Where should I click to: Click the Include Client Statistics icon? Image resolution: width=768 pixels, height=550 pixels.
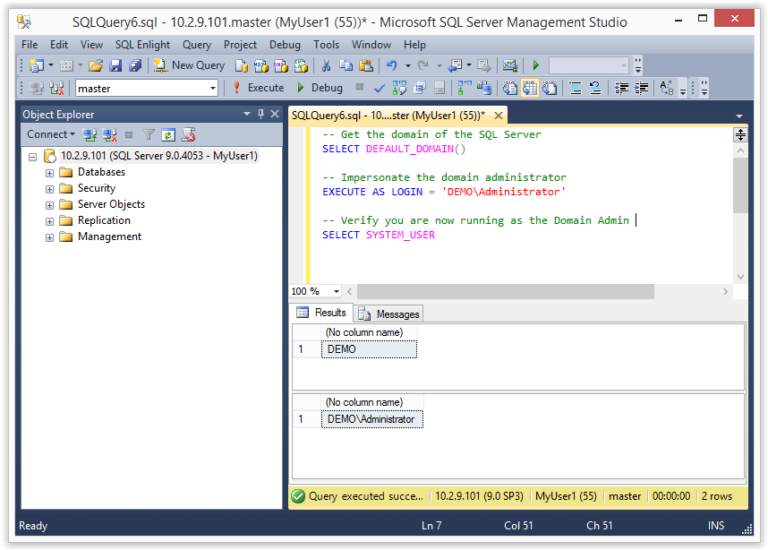coord(484,88)
